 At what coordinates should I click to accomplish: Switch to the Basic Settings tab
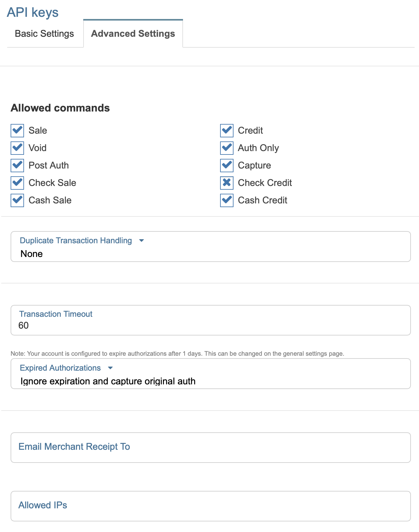pyautogui.click(x=45, y=34)
